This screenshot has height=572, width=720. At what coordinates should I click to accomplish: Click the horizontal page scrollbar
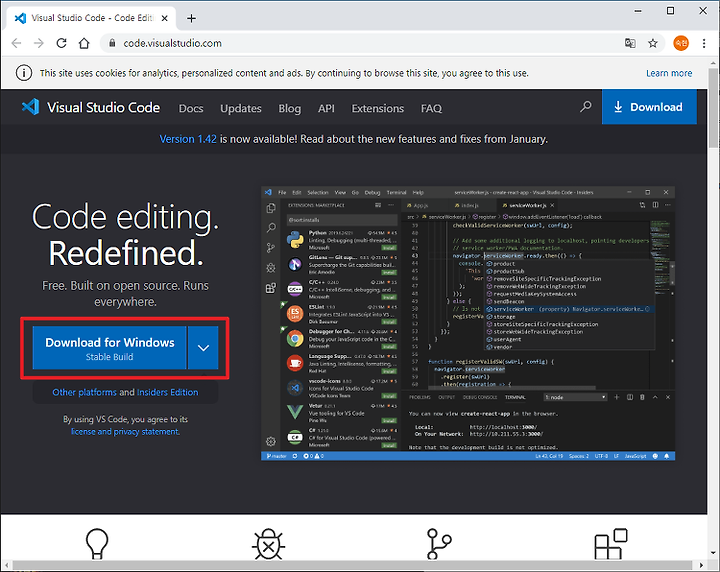(x=352, y=565)
